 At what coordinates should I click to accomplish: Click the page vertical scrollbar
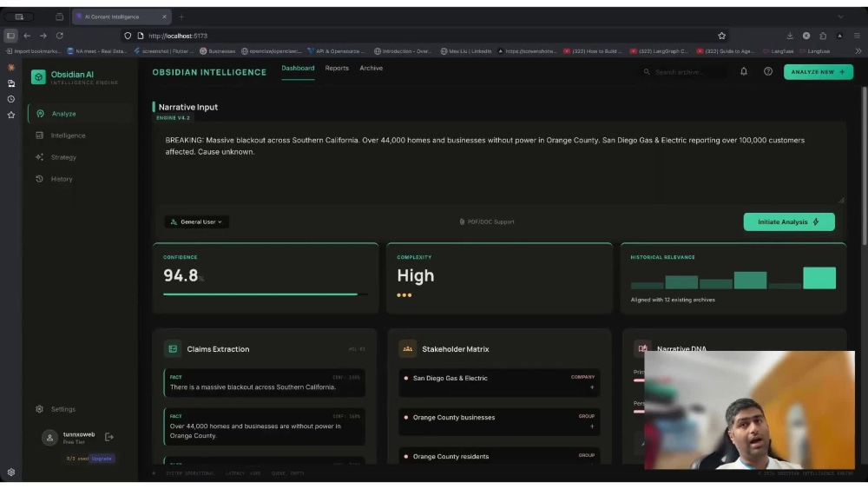tap(865, 166)
